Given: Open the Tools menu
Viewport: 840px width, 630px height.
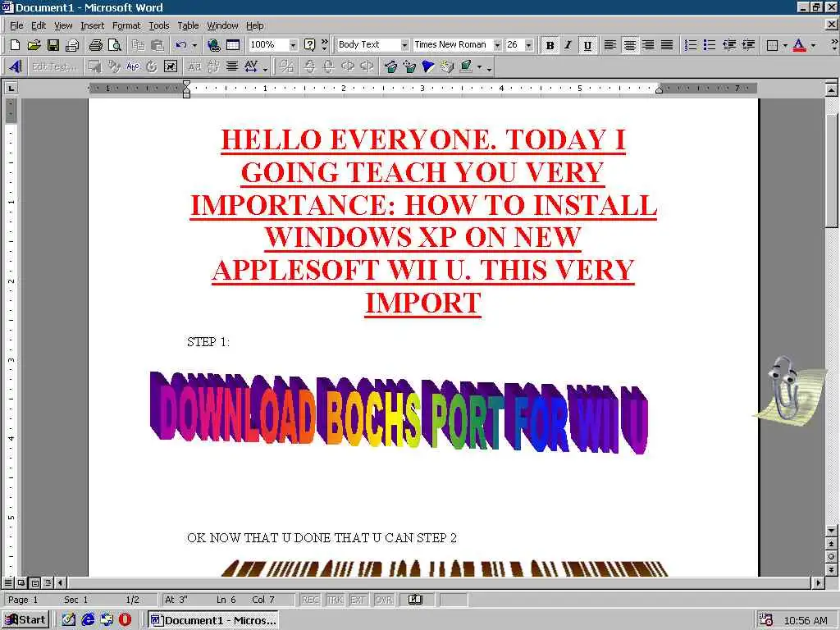Looking at the screenshot, I should pos(158,25).
